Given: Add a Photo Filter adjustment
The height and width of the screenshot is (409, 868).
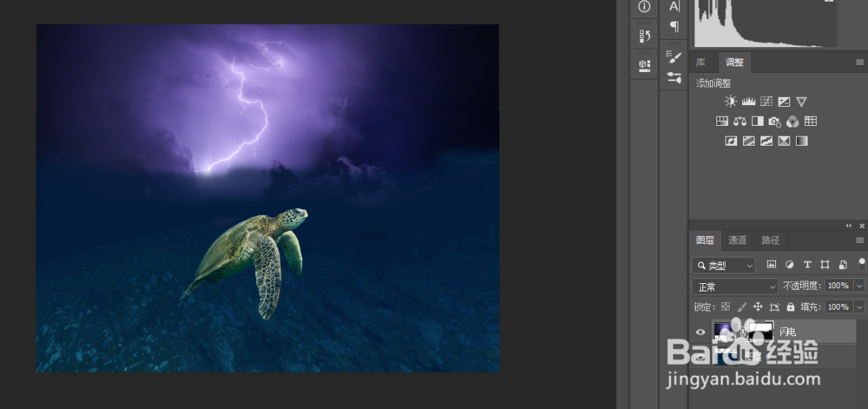Looking at the screenshot, I should point(774,122).
